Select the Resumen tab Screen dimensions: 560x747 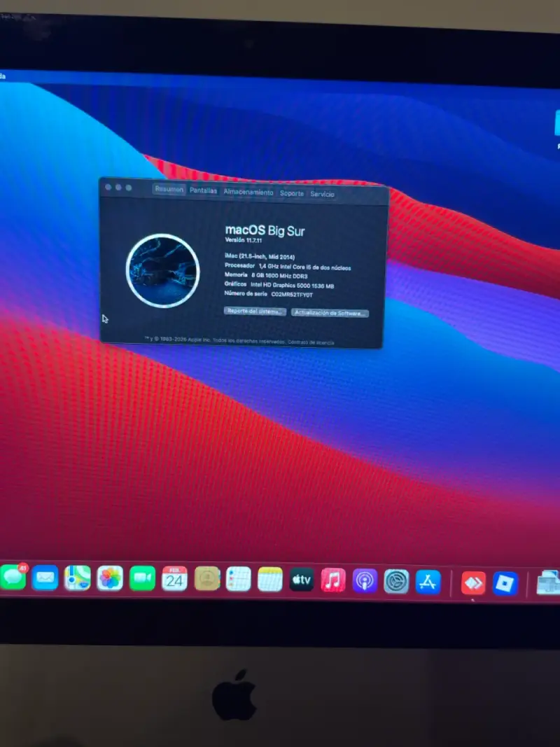tap(169, 189)
